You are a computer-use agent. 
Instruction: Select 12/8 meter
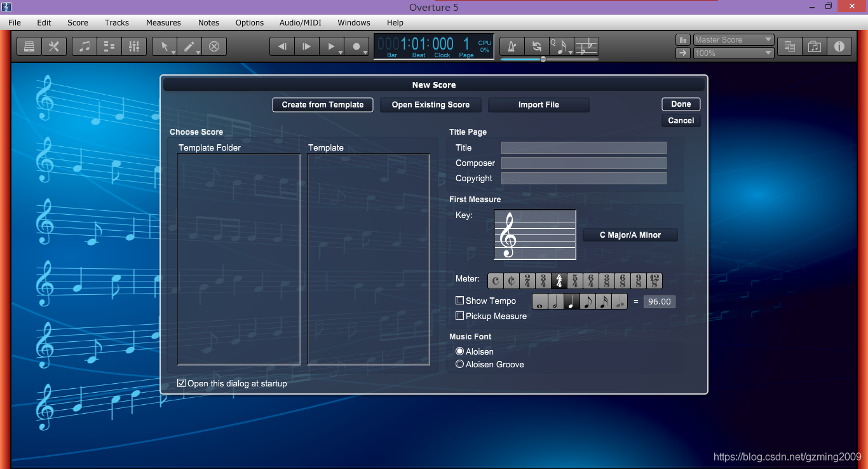[x=654, y=281]
